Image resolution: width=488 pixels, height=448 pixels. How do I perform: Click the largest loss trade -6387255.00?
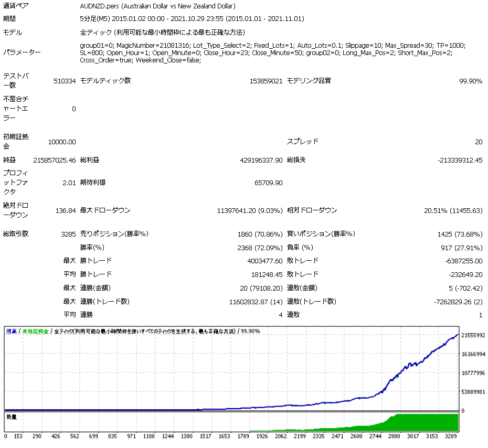click(463, 261)
